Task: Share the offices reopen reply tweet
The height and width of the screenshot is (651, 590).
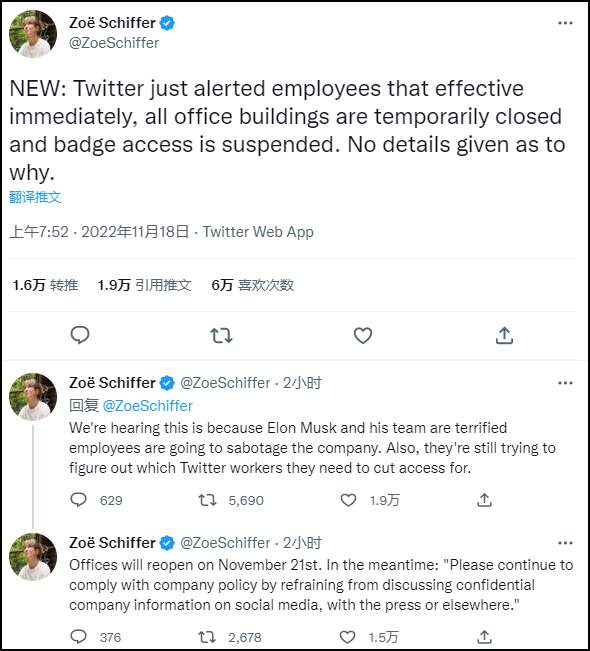Action: 484,636
